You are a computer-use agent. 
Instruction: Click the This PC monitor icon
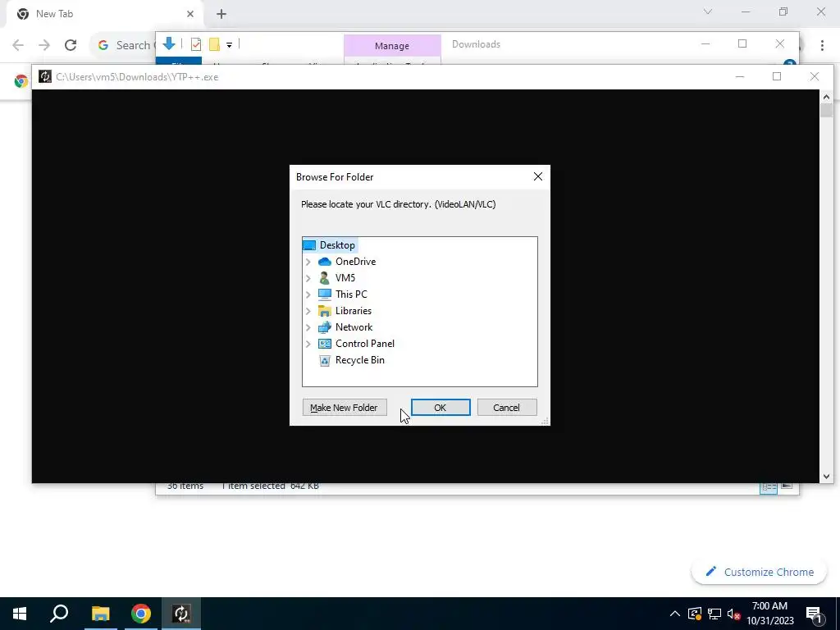point(325,294)
